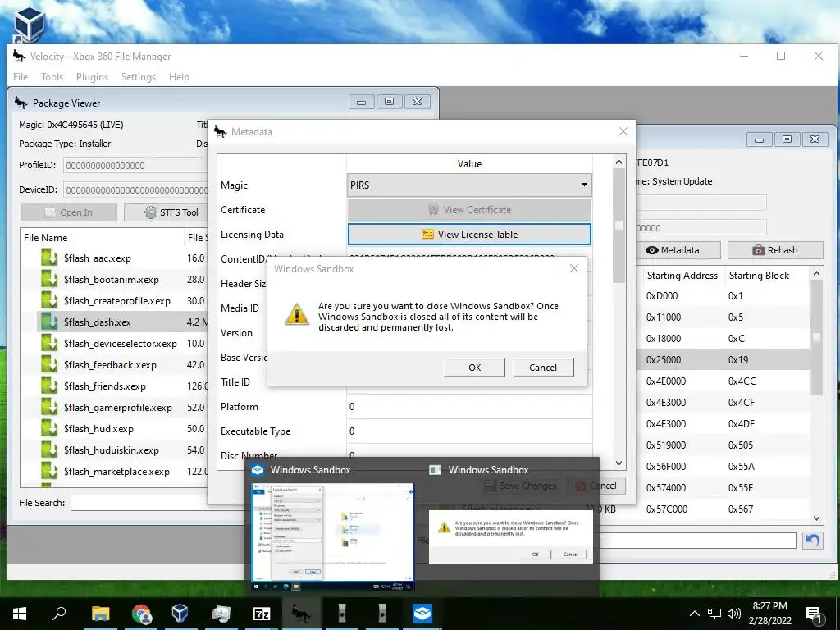Open the Help menu
Viewport: 840px width, 630px height.
click(x=179, y=76)
